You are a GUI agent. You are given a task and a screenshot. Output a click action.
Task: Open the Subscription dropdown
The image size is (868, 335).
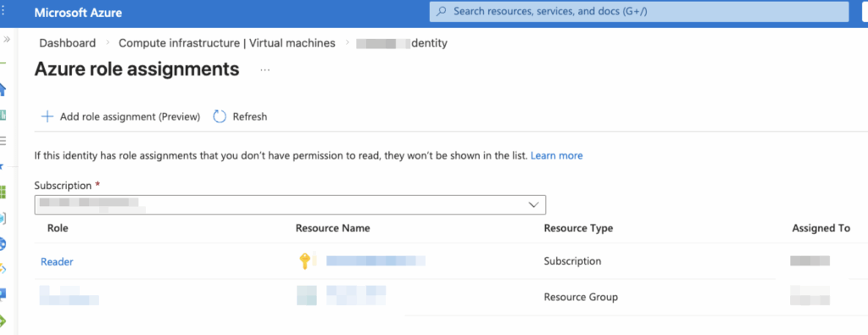290,205
